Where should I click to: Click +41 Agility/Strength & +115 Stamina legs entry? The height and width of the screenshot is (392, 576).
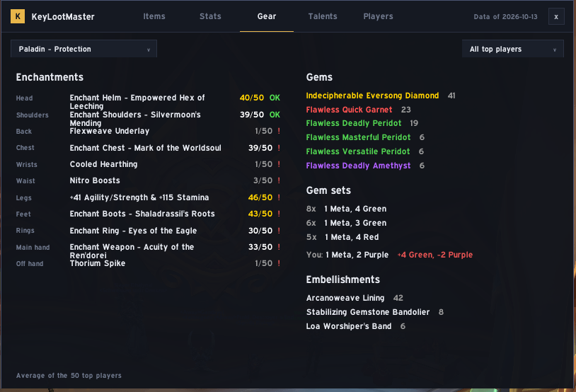click(x=139, y=197)
